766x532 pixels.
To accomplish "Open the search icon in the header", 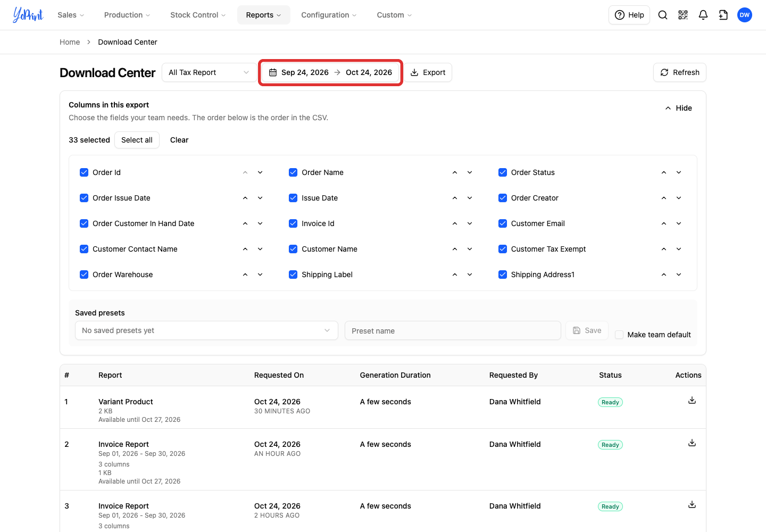I will tap(663, 15).
